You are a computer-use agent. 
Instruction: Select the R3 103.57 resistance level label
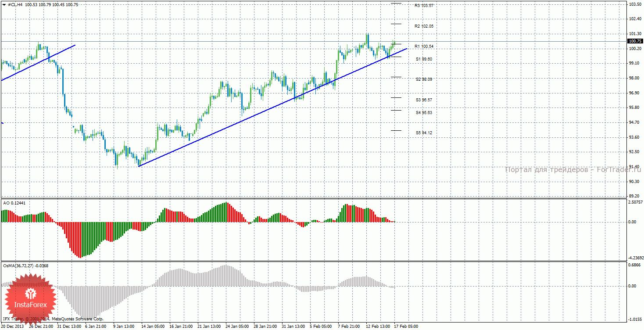click(424, 6)
